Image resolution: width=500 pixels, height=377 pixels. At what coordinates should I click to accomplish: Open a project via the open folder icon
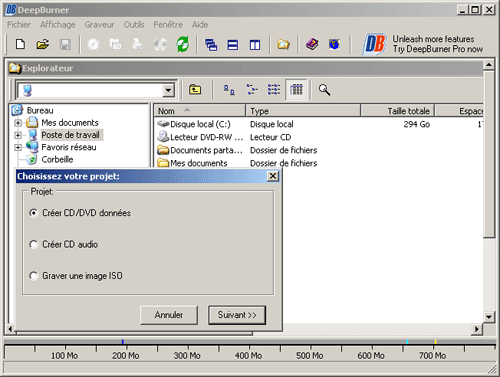pyautogui.click(x=43, y=44)
